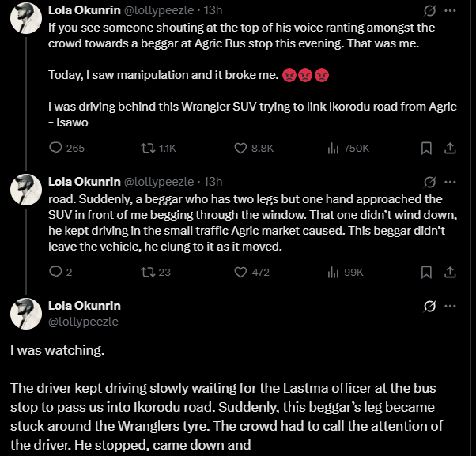View the 99K views count on second tweet
This screenshot has height=456, width=476.
point(346,272)
